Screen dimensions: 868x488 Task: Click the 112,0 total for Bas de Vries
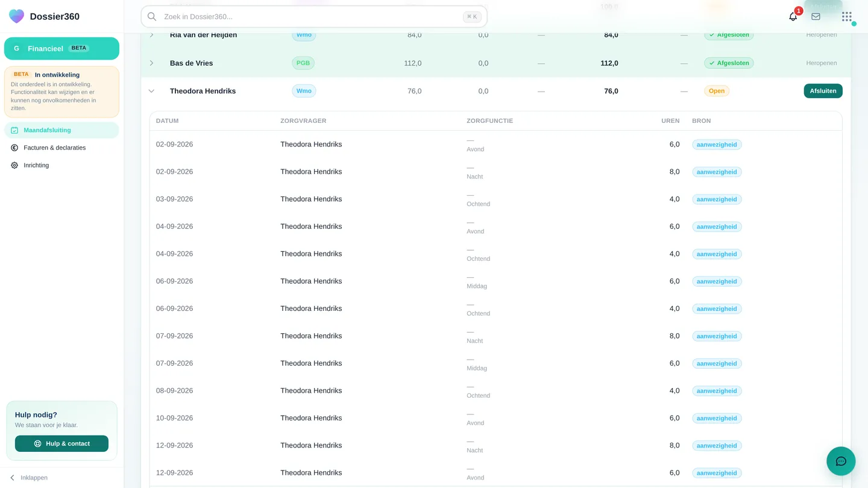point(609,63)
